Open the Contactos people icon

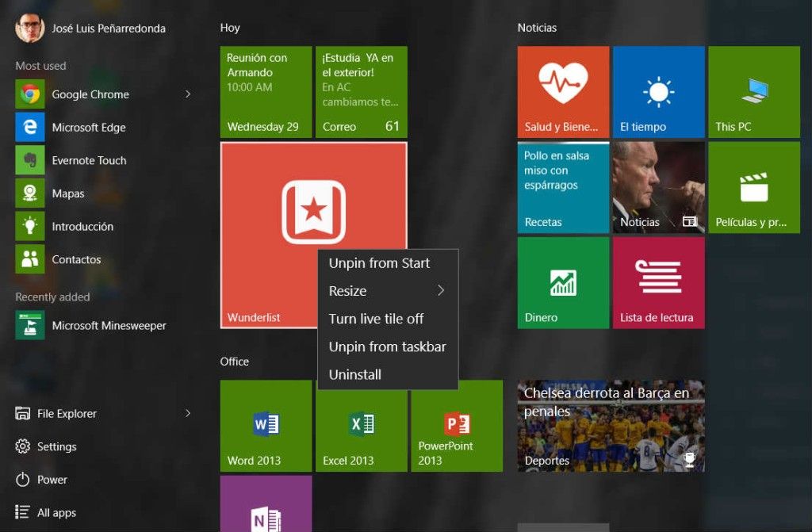(30, 259)
